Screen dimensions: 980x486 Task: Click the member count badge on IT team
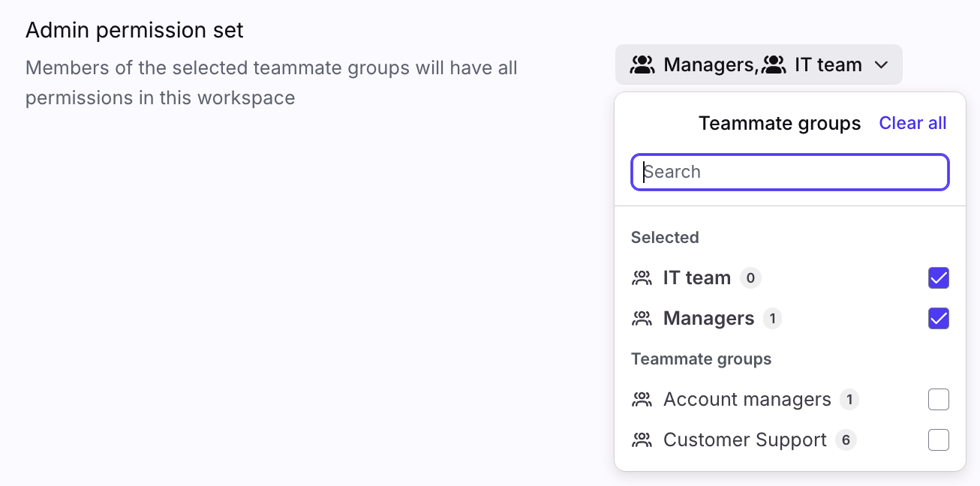click(x=750, y=278)
